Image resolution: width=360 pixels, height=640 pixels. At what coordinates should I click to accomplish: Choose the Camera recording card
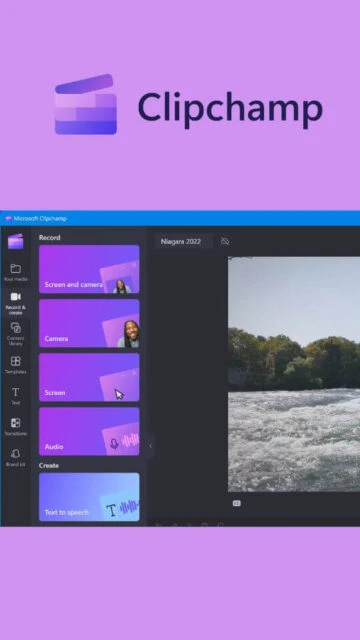(x=89, y=323)
